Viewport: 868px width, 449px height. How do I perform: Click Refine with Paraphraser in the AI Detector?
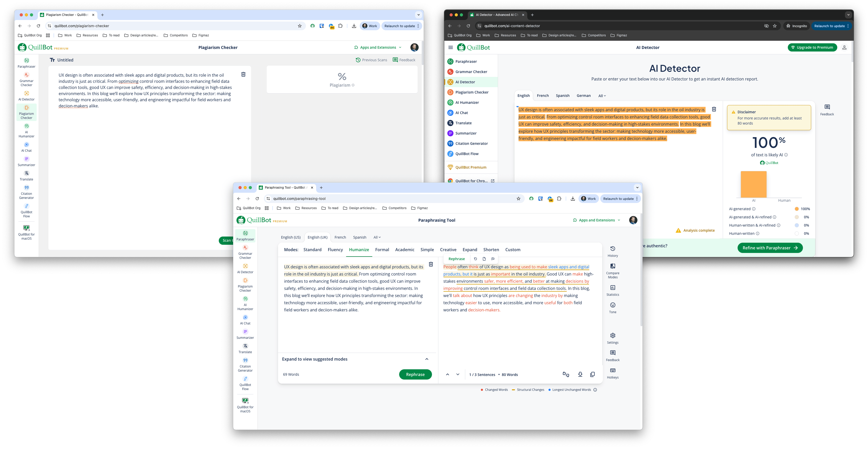coord(770,248)
